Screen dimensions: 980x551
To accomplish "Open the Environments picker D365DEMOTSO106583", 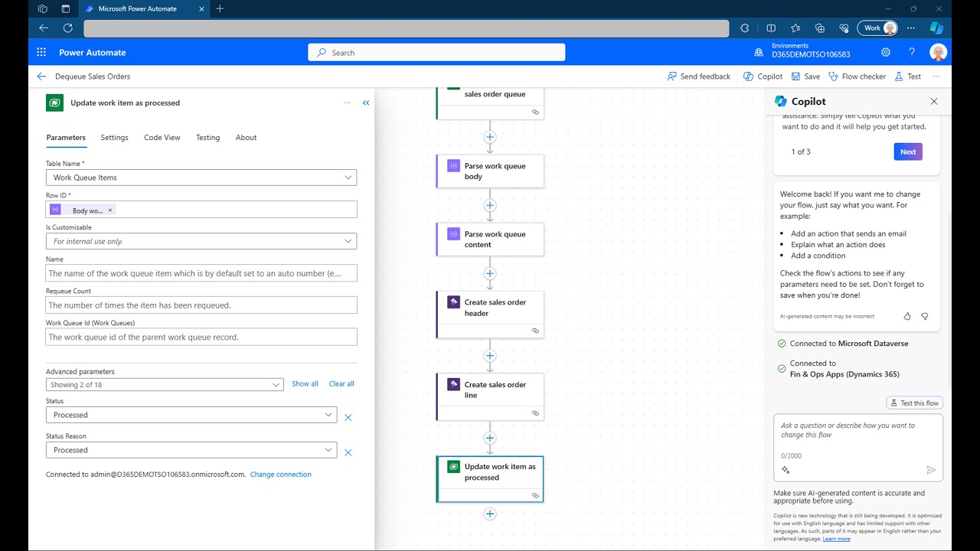I will pos(802,51).
